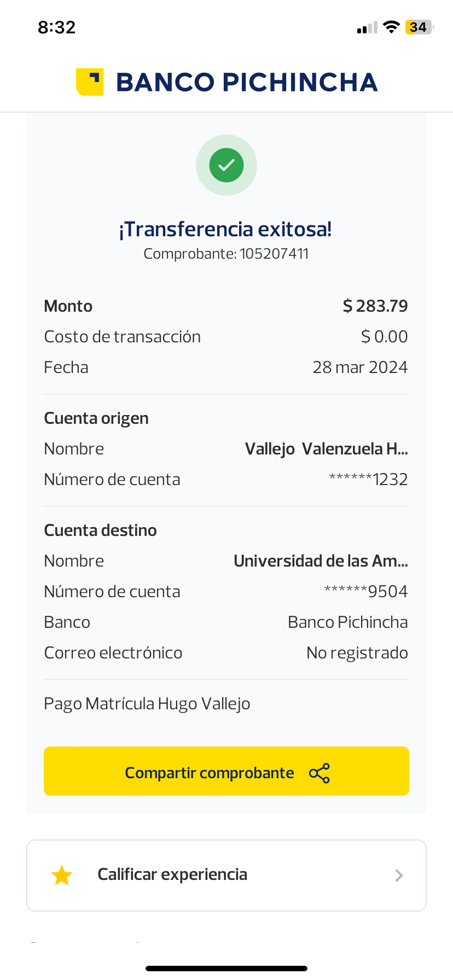Tap the transfer amount $ 283.79
This screenshot has height=980, width=453.
(x=375, y=306)
